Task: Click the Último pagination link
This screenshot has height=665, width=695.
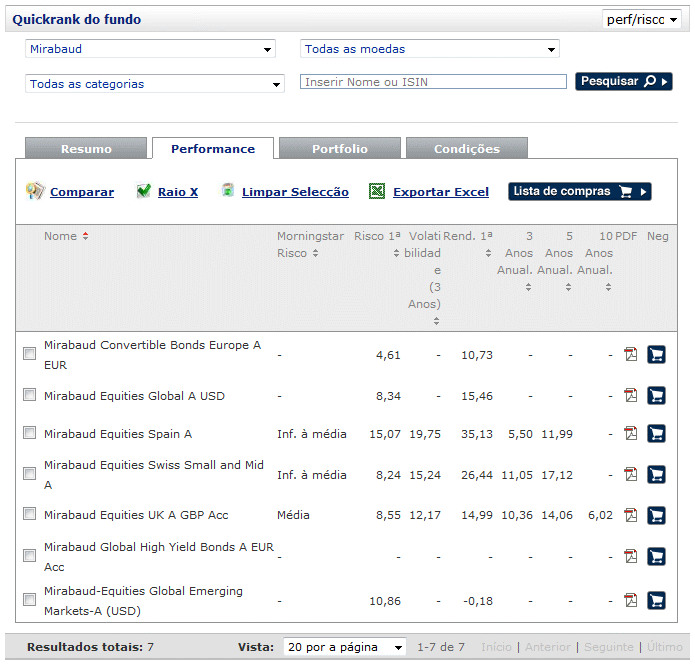Action: click(664, 647)
